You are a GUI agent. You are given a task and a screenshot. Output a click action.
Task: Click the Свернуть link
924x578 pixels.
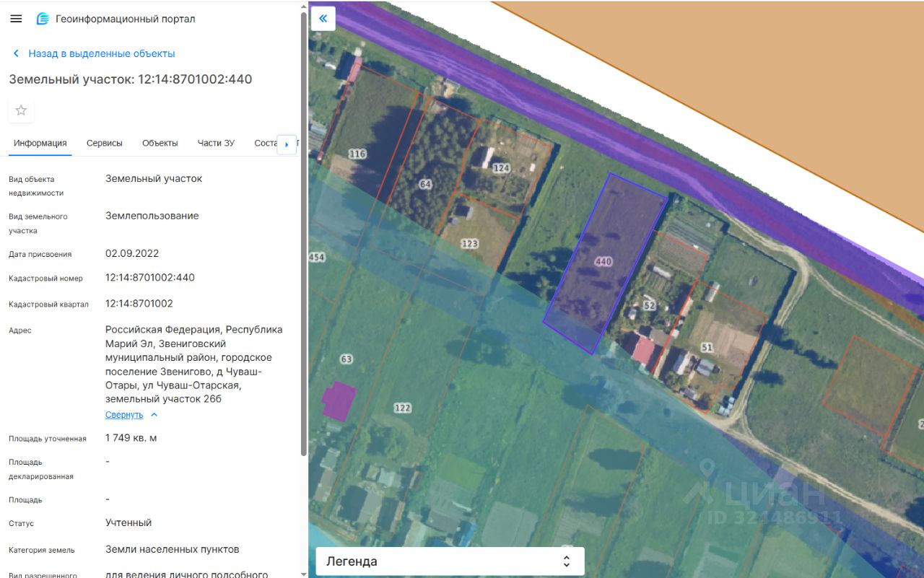124,415
